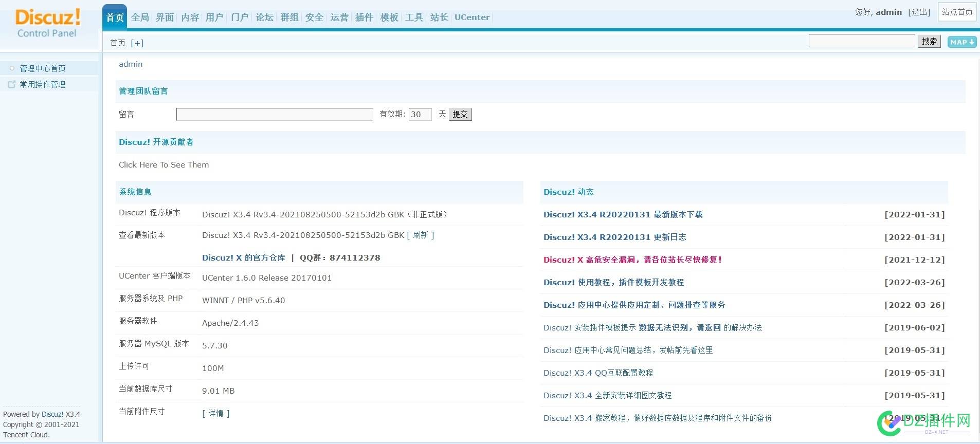Open the 高危安全漏洞 warning link

click(633, 260)
